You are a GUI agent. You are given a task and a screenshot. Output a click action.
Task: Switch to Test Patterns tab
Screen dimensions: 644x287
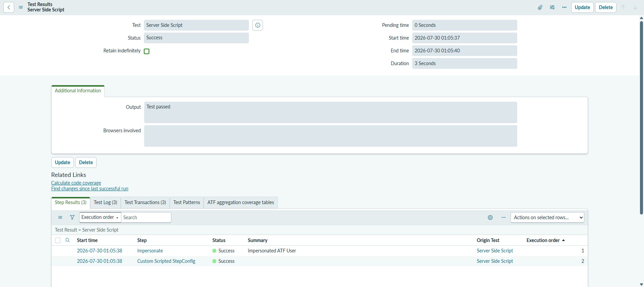coord(186,202)
